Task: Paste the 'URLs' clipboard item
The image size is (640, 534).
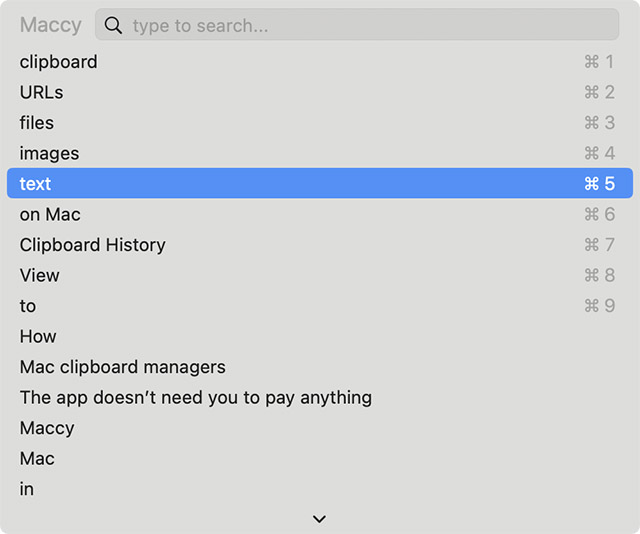Action: (x=42, y=93)
